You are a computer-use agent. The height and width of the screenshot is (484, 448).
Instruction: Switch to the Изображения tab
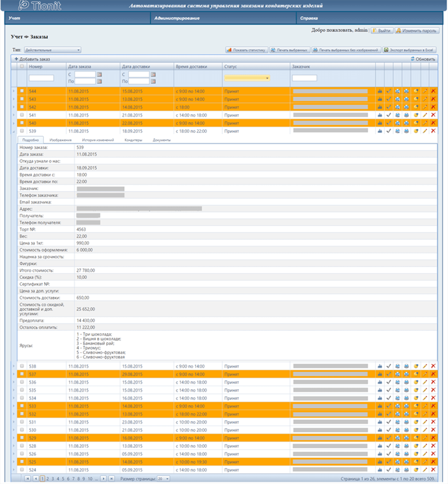click(x=60, y=140)
